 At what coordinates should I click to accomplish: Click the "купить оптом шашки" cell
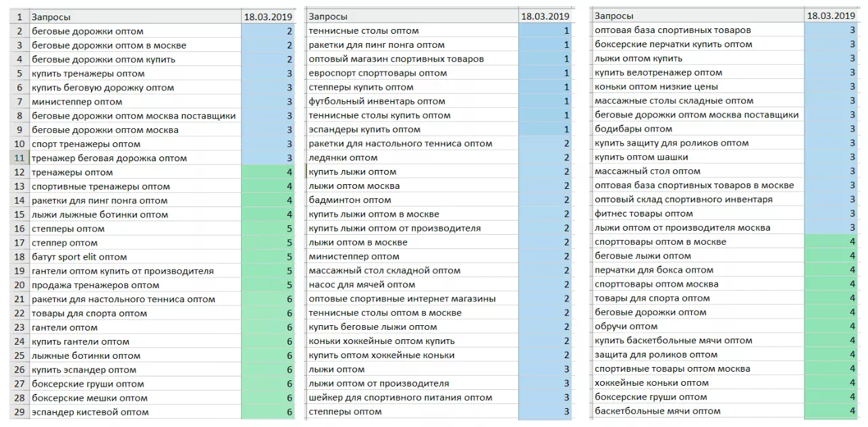(698, 157)
